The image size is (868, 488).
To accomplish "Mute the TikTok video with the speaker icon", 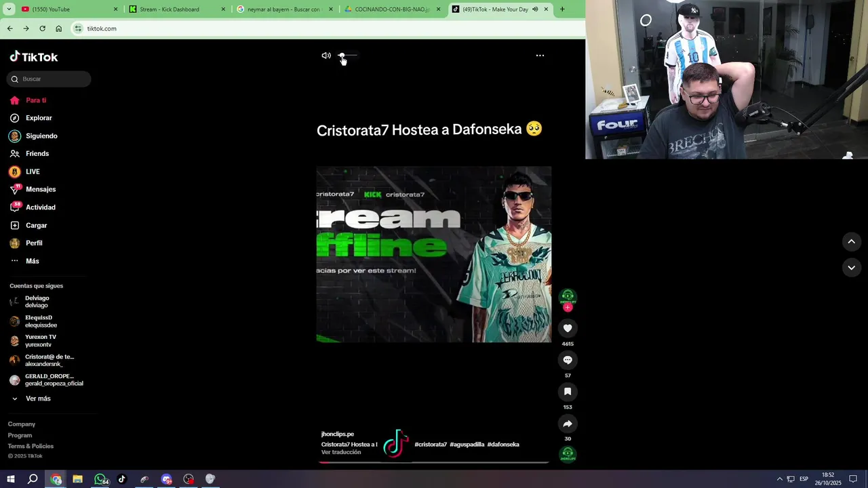I will [326, 56].
